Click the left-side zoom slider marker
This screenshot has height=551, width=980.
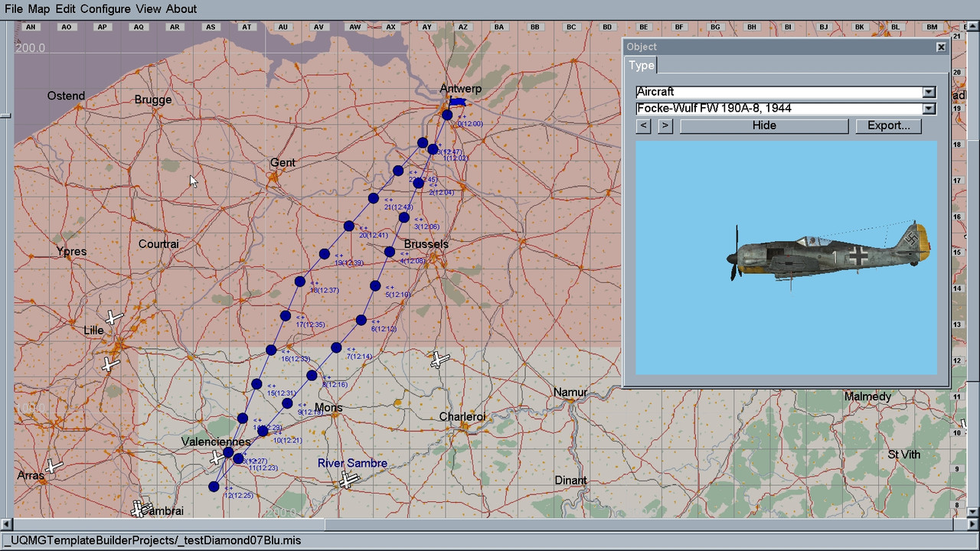point(5,115)
